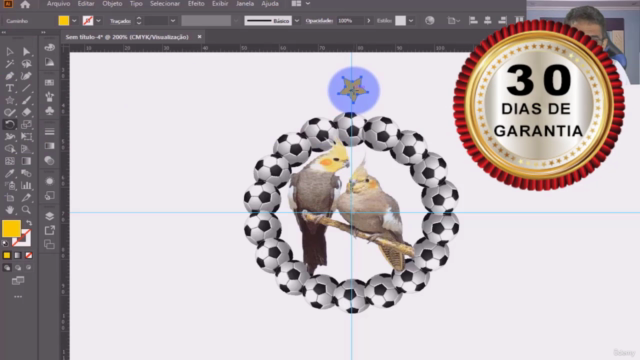Reset default fill and stroke

click(5, 243)
